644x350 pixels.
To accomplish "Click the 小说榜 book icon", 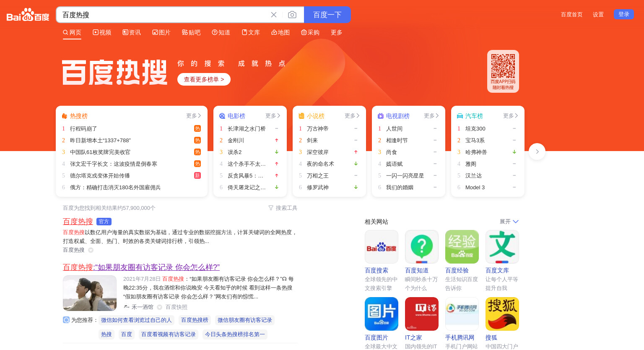I will 301,116.
